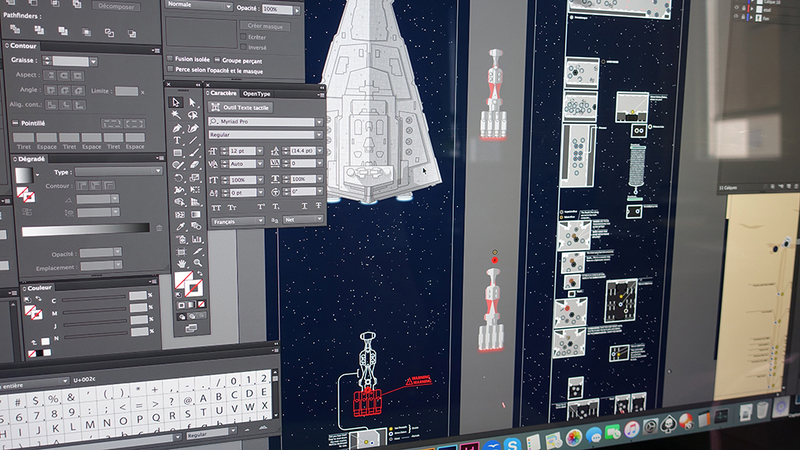The width and height of the screenshot is (800, 450).
Task: Select the Curvature tool
Action: (x=193, y=128)
